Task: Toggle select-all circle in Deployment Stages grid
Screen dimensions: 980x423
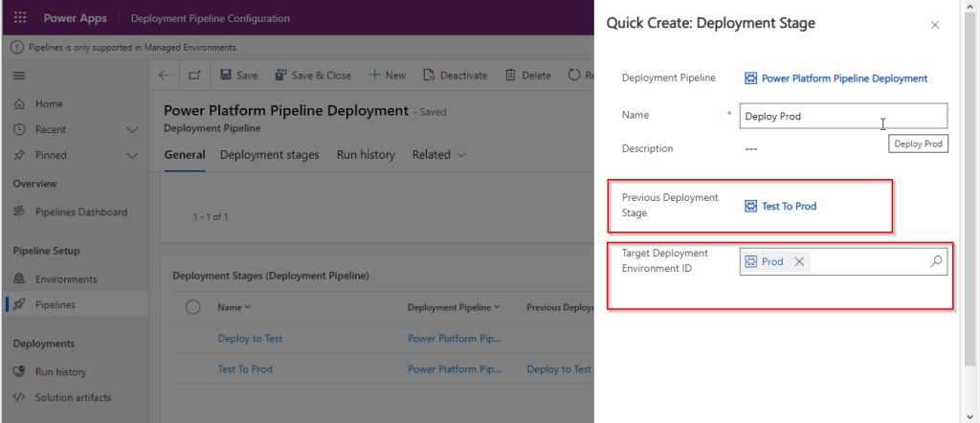Action: tap(192, 307)
